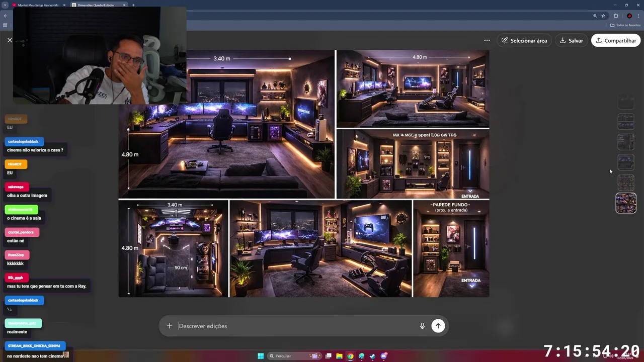This screenshot has height=362, width=644.
Task: Open File Explorer from taskbar
Action: click(340, 356)
